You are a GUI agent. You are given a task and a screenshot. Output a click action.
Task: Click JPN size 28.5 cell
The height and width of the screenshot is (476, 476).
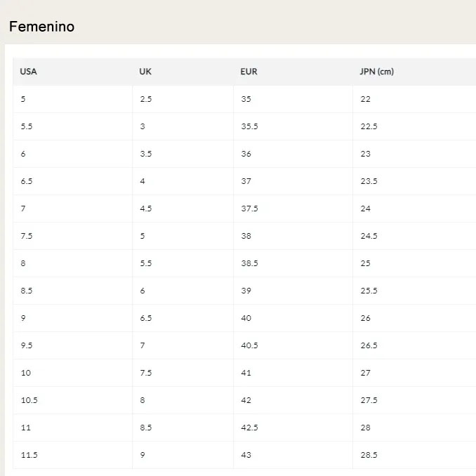tap(414, 455)
